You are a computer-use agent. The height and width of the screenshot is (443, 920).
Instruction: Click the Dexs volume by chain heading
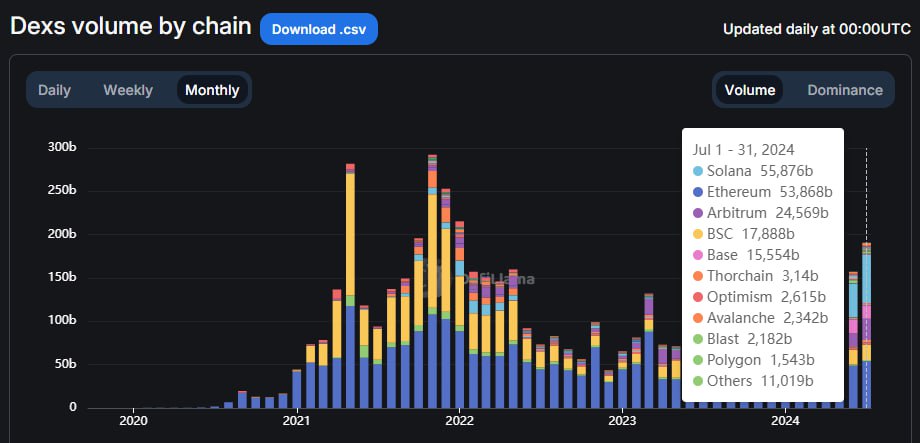pyautogui.click(x=130, y=27)
